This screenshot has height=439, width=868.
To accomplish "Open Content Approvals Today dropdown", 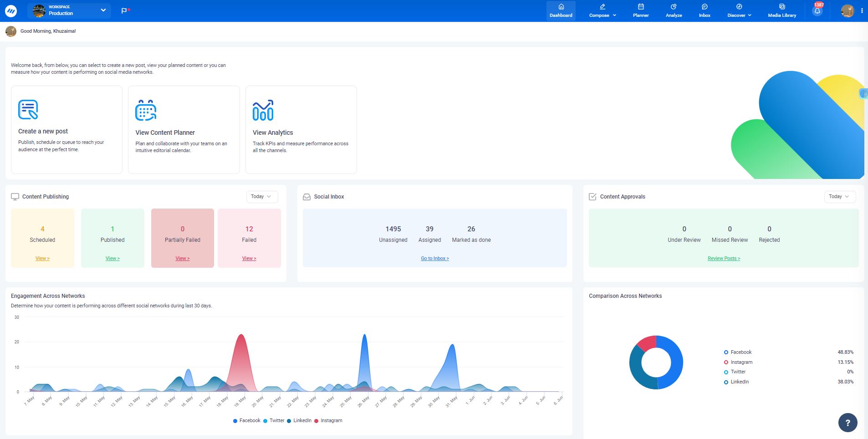I will click(x=840, y=197).
